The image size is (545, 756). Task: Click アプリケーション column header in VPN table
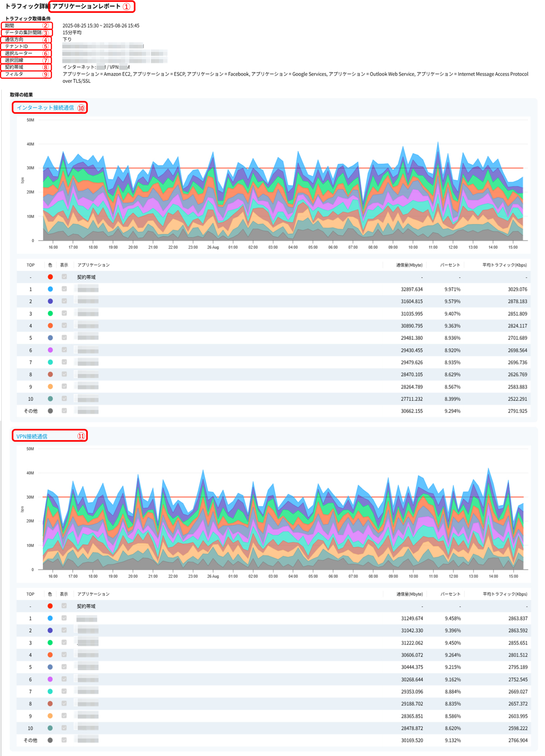tap(93, 594)
